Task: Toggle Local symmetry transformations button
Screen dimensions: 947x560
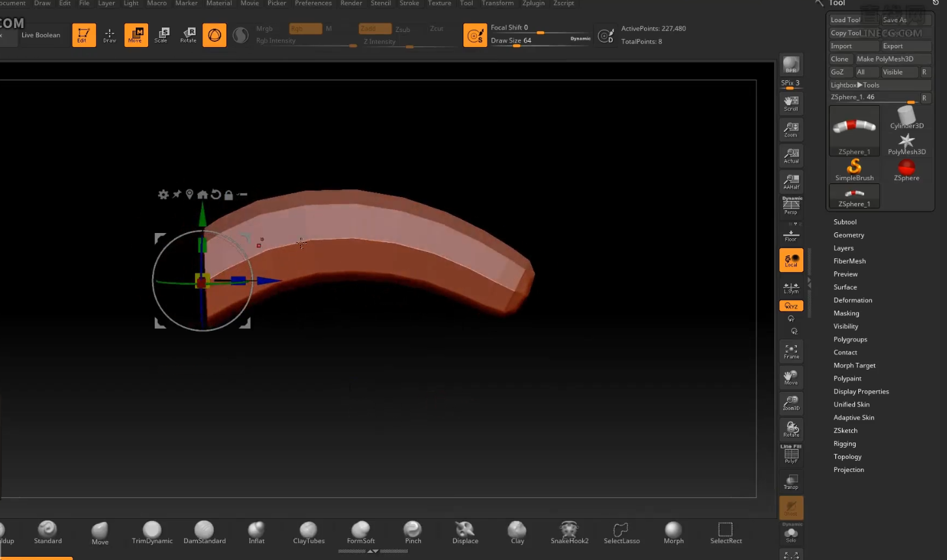Action: tap(791, 260)
